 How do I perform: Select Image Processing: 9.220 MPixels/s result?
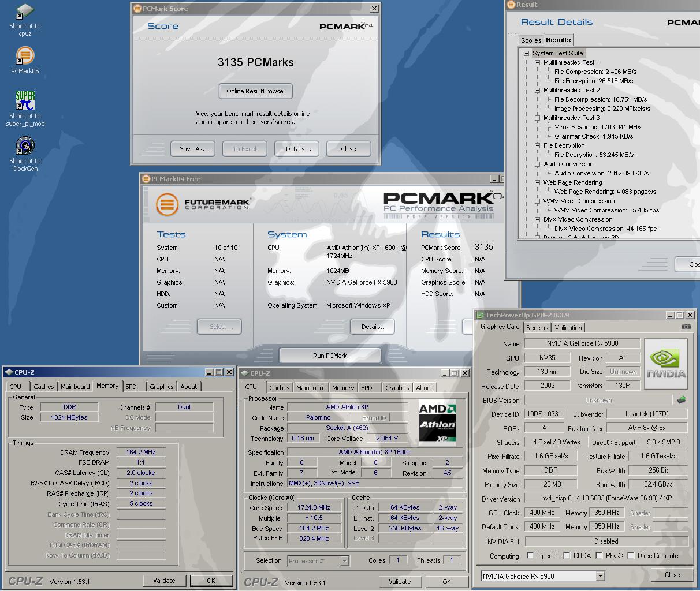602,109
